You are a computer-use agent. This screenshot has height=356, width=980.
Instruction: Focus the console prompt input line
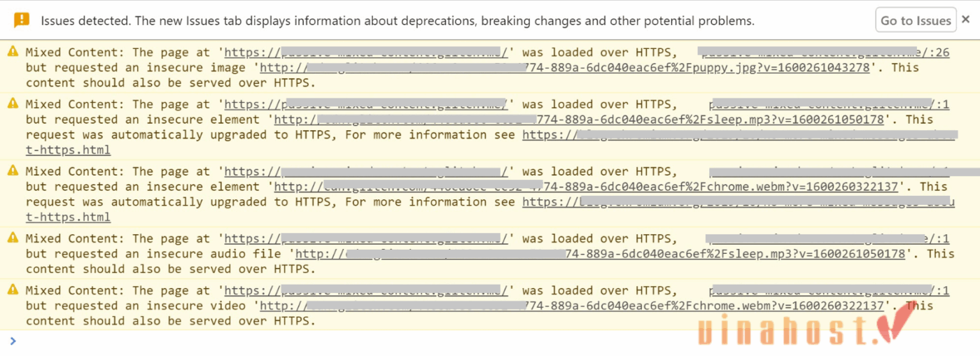[x=490, y=341]
